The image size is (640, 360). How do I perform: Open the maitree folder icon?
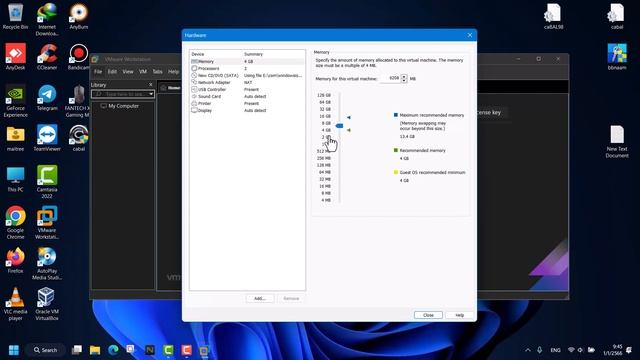(15, 138)
